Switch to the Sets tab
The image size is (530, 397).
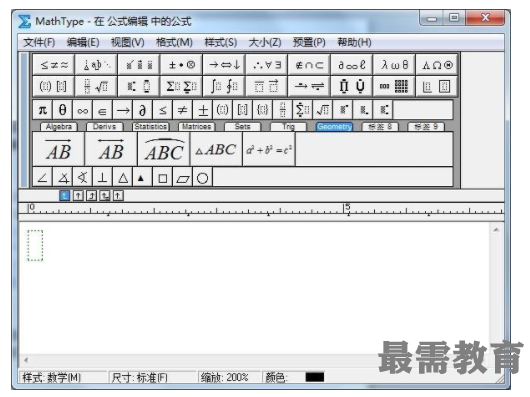pyautogui.click(x=242, y=126)
